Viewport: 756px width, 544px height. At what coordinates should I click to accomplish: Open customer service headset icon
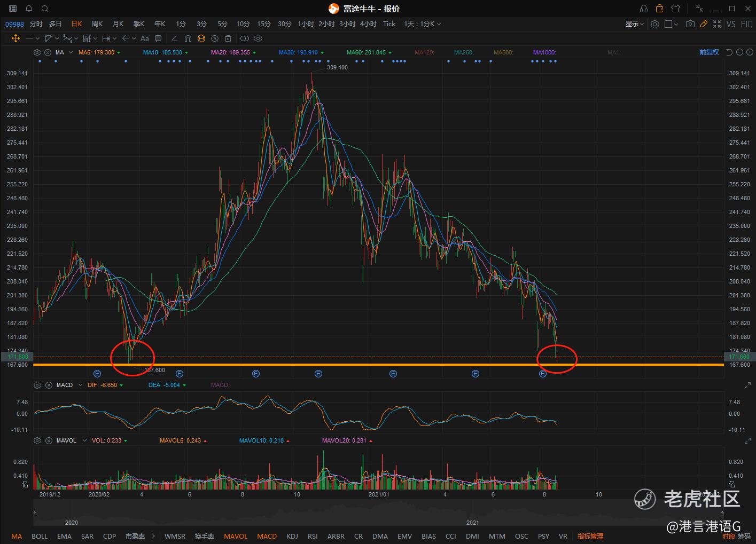coord(644,9)
